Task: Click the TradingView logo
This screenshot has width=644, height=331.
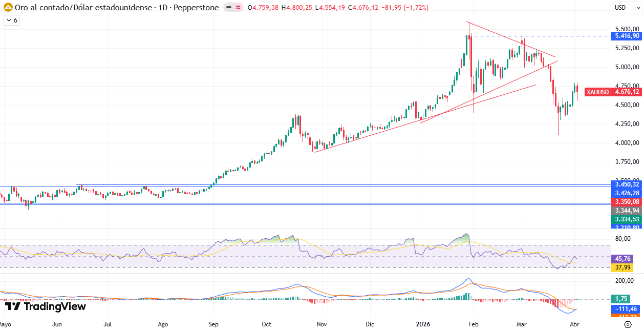Action: pyautogui.click(x=46, y=306)
